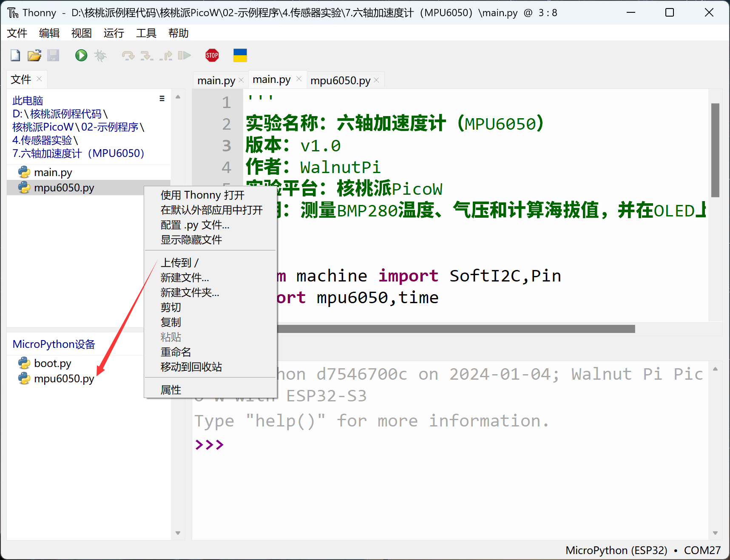The height and width of the screenshot is (560, 730).
Task: Click MicroPython (ESP32) interpreter selector in status bar
Action: coord(616,550)
